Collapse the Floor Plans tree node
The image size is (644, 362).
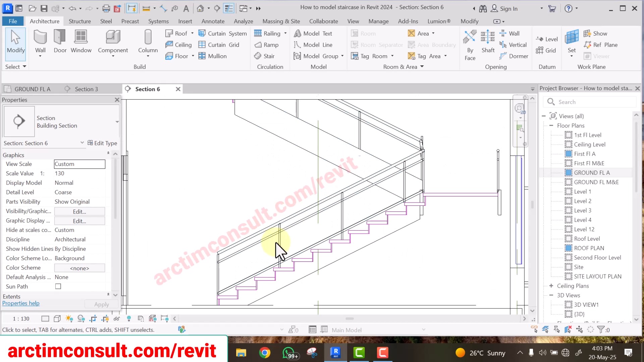551,125
